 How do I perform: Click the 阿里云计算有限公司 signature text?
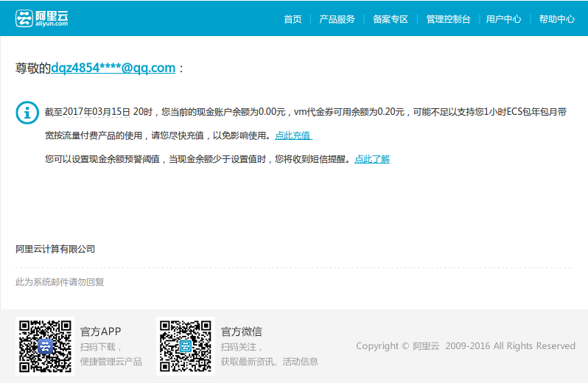click(x=55, y=249)
